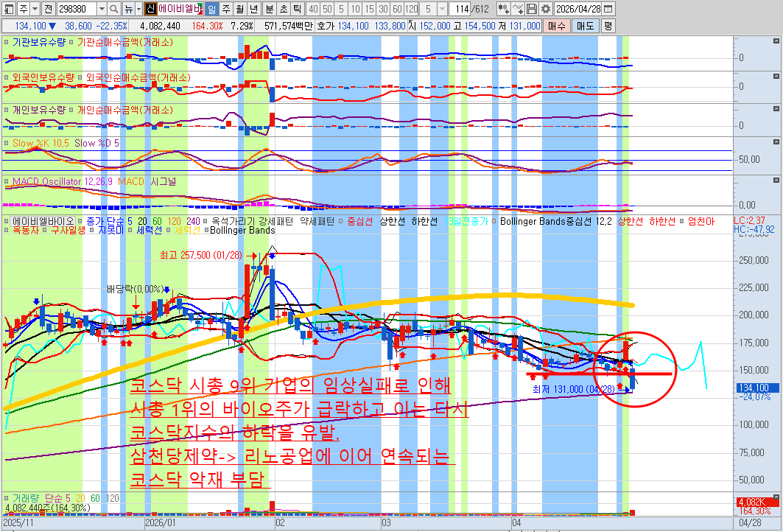
Task: Click the chart layout icon at far left
Action: point(8,9)
